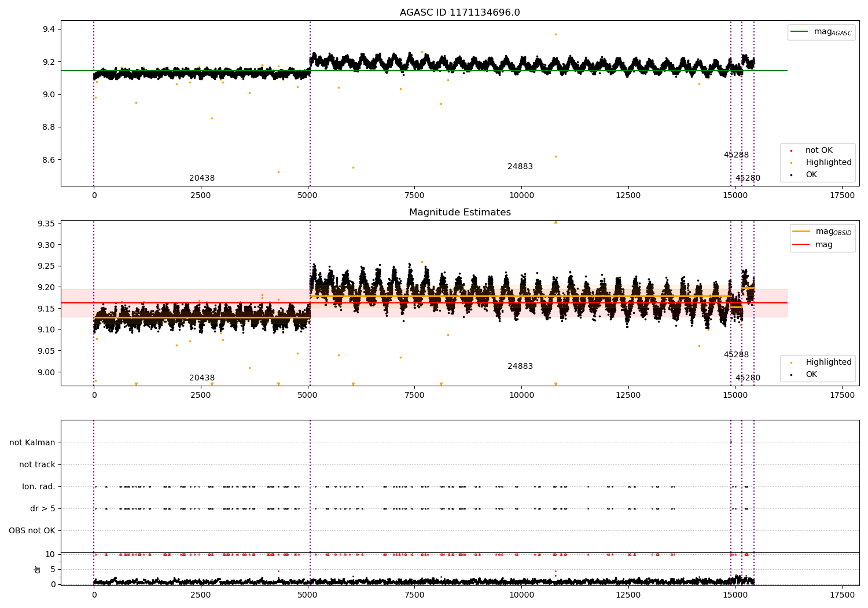The width and height of the screenshot is (868, 608).
Task: Click the "OBS not OK" axis label
Action: [32, 531]
